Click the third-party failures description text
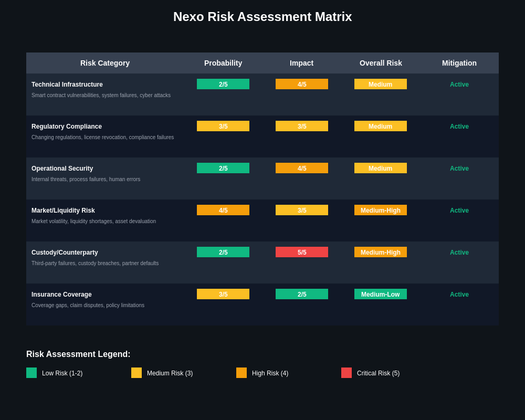The height and width of the screenshot is (420, 525). tap(95, 263)
